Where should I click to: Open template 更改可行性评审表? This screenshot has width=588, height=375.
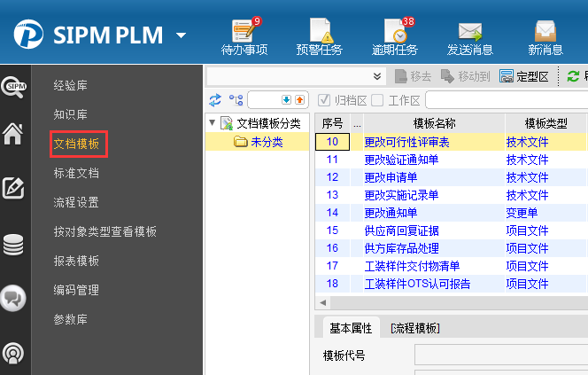(x=406, y=142)
